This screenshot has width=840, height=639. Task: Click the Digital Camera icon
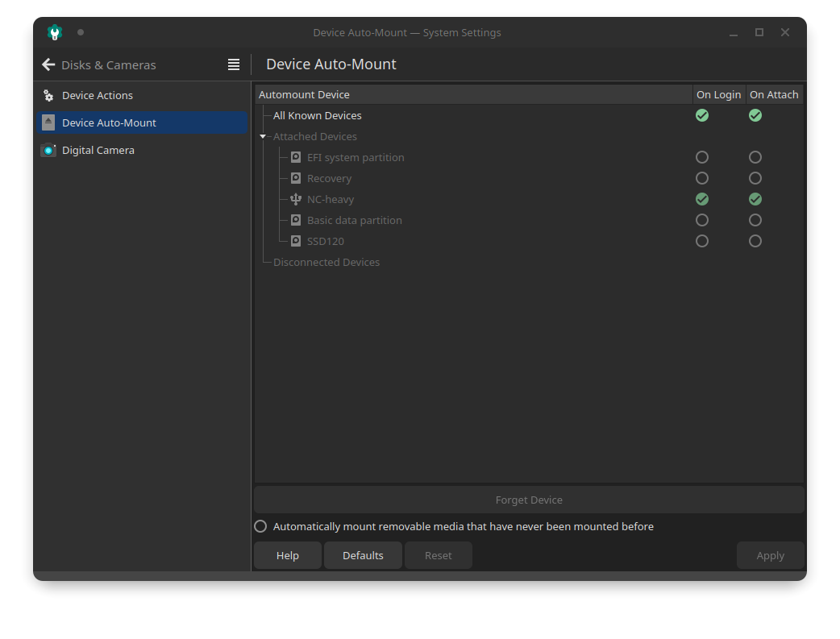coord(48,150)
